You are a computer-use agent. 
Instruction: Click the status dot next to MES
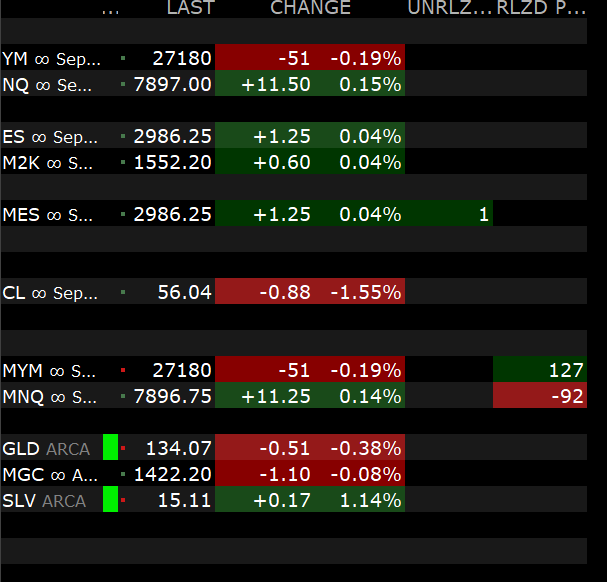pos(123,214)
